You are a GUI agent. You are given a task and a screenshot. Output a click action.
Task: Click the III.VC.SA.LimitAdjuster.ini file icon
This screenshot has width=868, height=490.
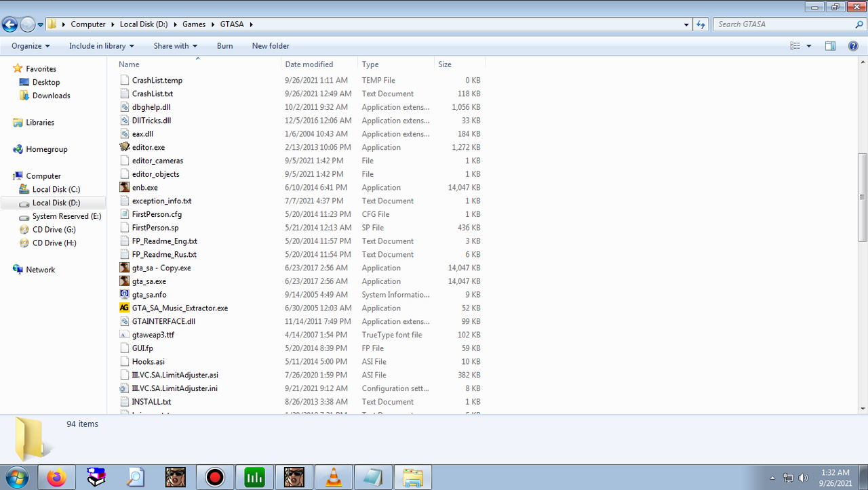[x=124, y=388]
